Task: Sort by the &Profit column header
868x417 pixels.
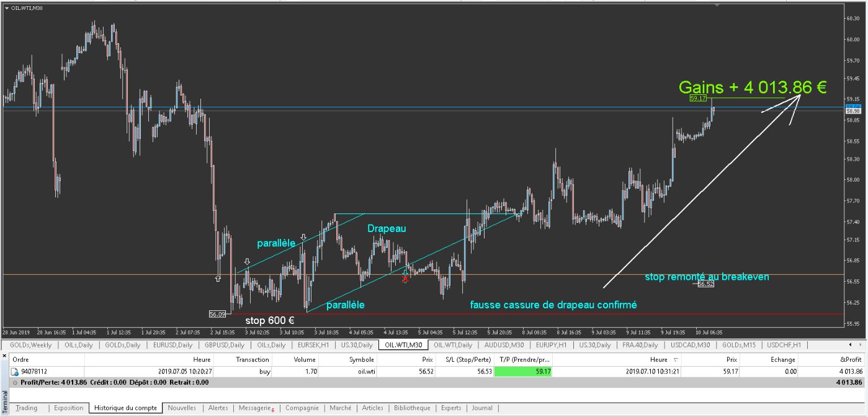Action: click(x=830, y=359)
